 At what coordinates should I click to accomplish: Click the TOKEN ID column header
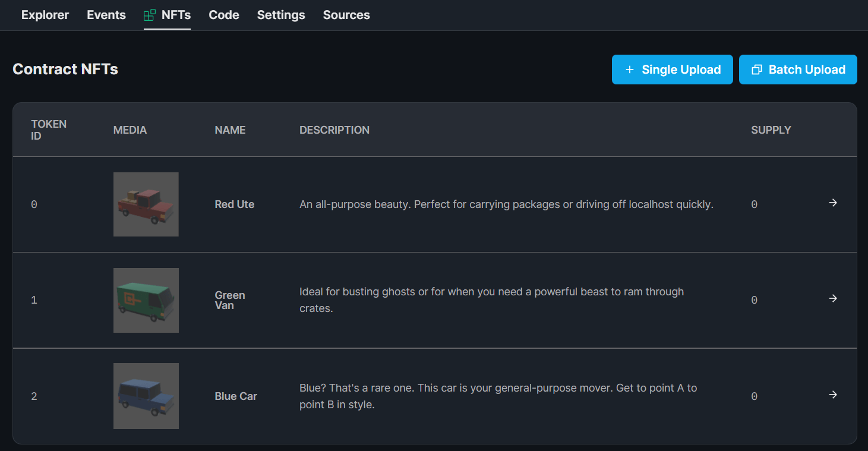[x=49, y=130]
